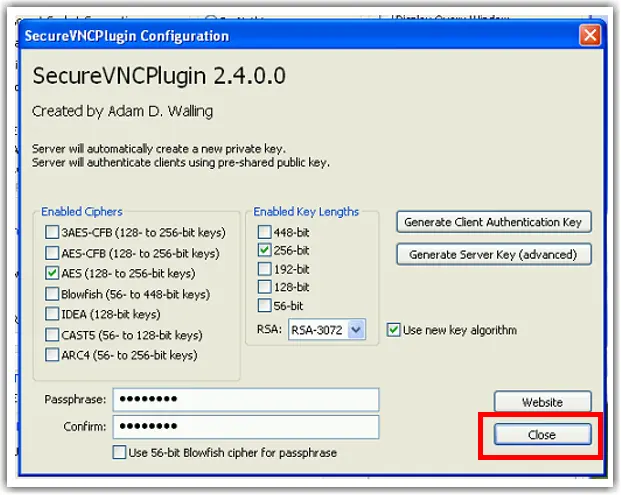
Task: Focus the Confirm passphrase field
Action: (246, 426)
